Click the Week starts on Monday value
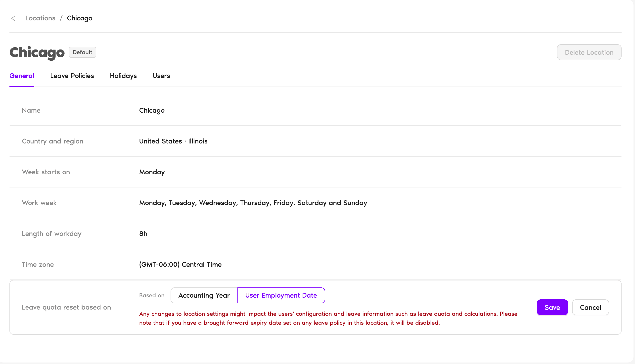 click(x=152, y=172)
